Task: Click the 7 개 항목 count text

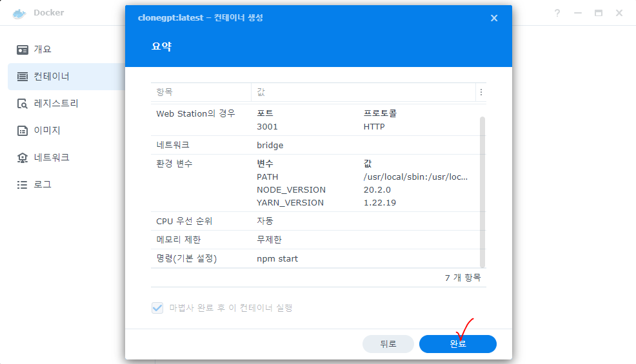Action: (462, 278)
